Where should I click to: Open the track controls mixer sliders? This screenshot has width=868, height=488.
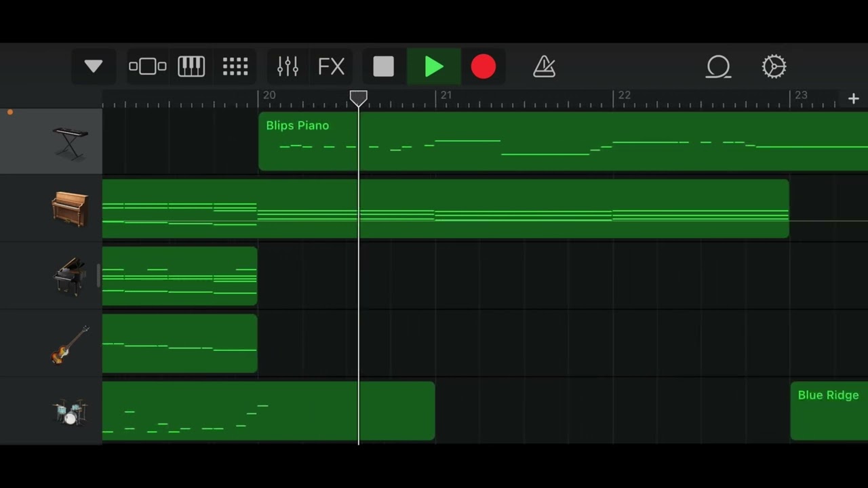pyautogui.click(x=288, y=66)
